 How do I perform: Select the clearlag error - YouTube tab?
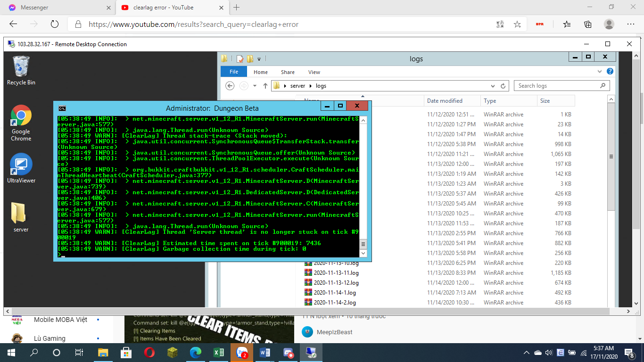click(x=172, y=8)
